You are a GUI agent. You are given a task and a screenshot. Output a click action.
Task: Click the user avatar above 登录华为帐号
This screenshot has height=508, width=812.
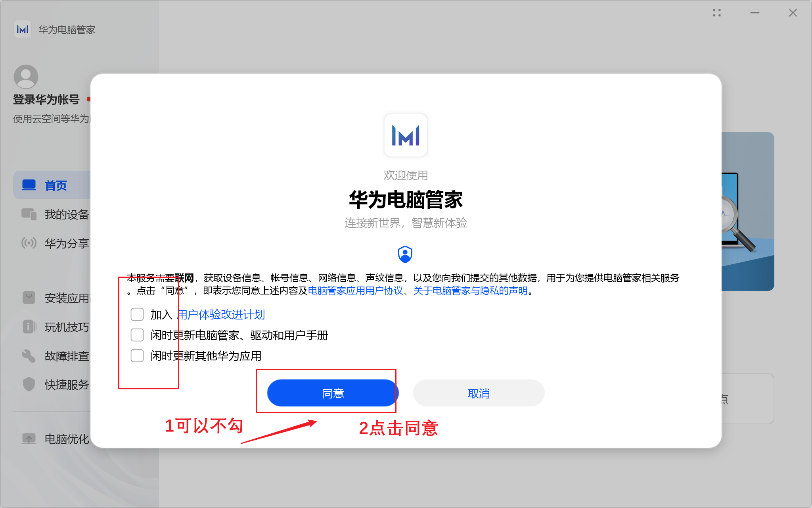click(x=26, y=76)
